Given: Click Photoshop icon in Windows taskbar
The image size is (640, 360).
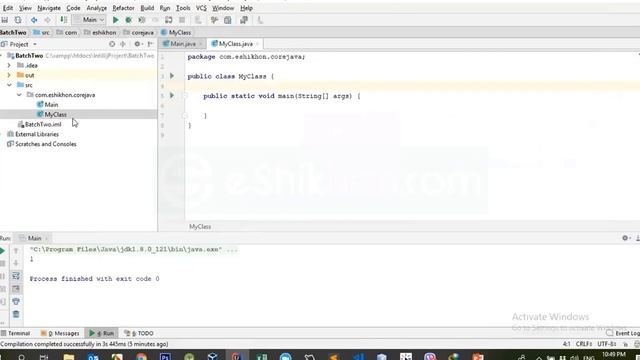Looking at the screenshot, I should 165,357.
